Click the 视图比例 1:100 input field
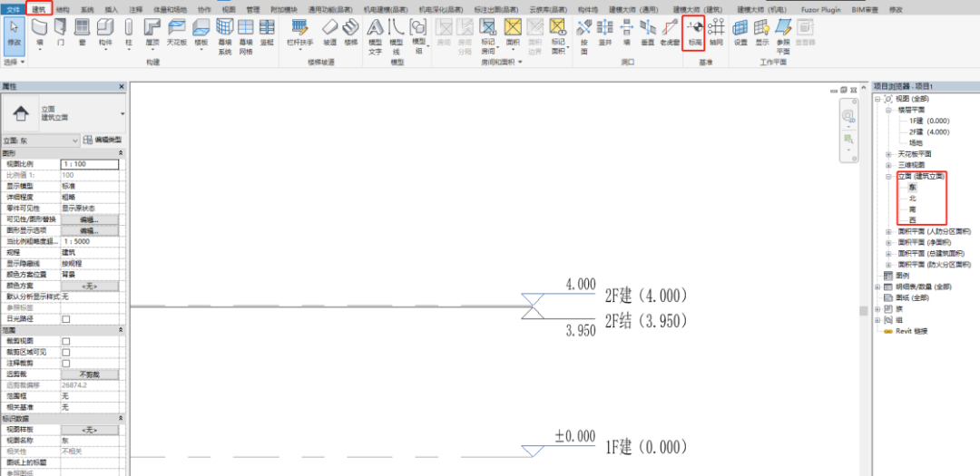Image resolution: width=980 pixels, height=476 pixels. 89,164
